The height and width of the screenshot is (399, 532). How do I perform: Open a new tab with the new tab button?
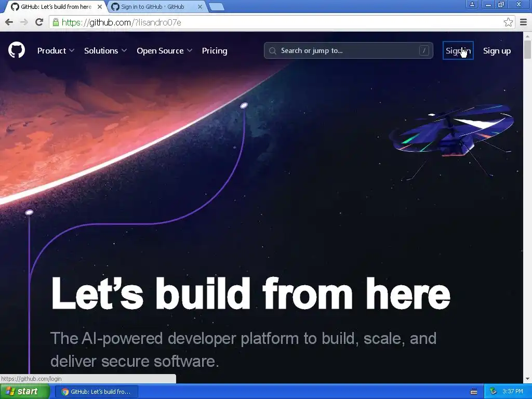click(x=217, y=7)
